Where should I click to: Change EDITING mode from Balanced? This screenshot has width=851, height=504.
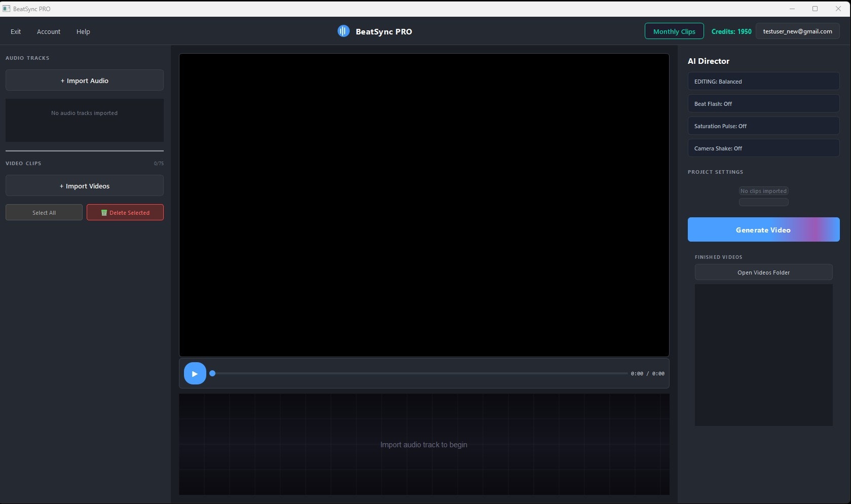pos(763,81)
